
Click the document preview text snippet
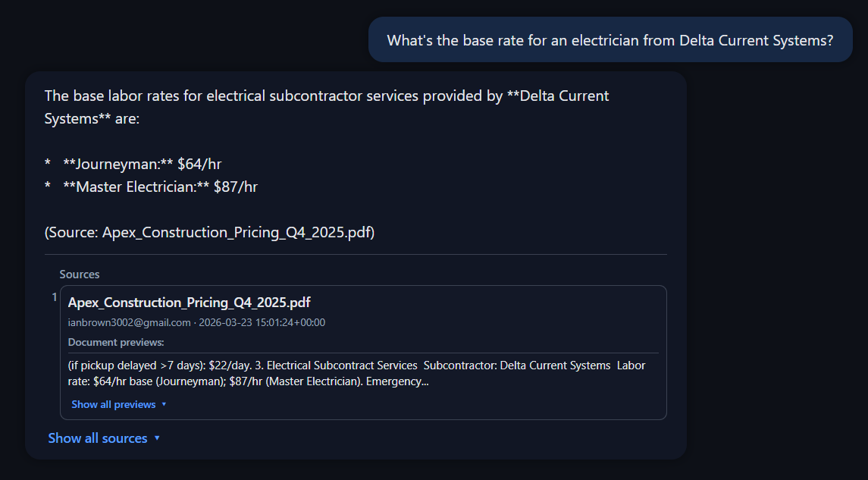pyautogui.click(x=356, y=373)
